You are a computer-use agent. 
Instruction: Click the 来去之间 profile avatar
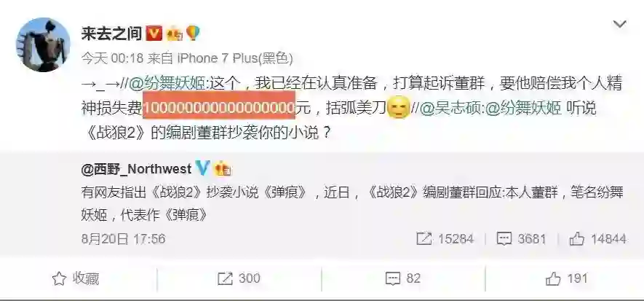(43, 44)
